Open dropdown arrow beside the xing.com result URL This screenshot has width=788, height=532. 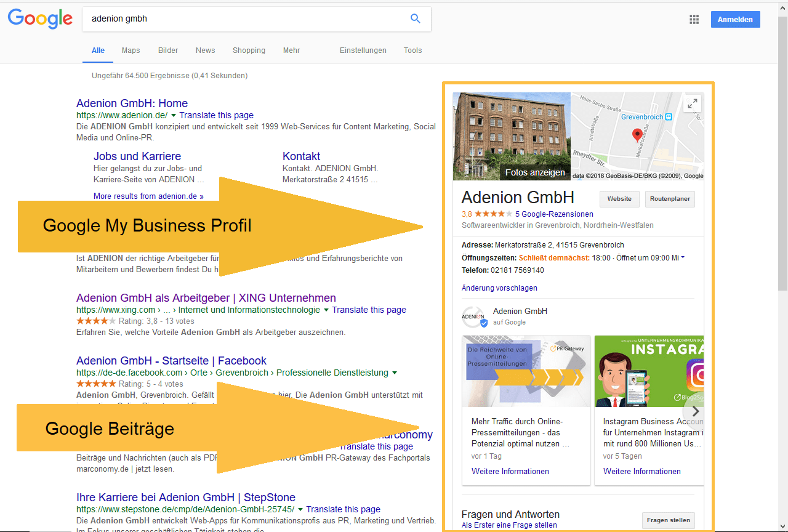(326, 310)
